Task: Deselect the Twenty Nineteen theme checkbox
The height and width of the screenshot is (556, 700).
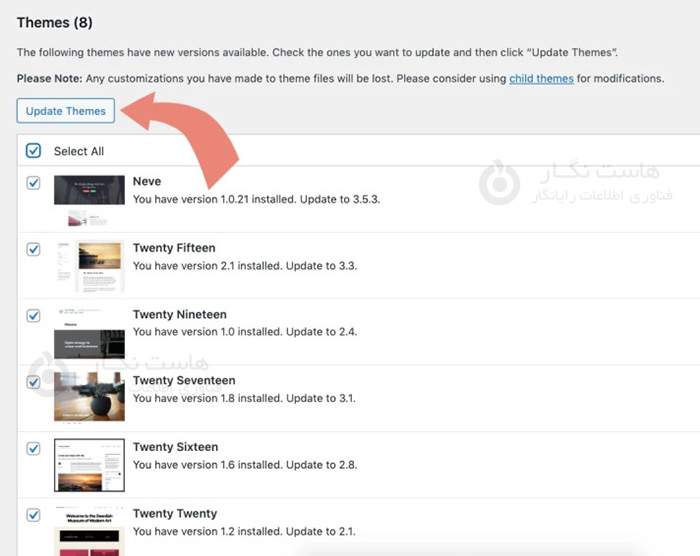Action: point(33,315)
